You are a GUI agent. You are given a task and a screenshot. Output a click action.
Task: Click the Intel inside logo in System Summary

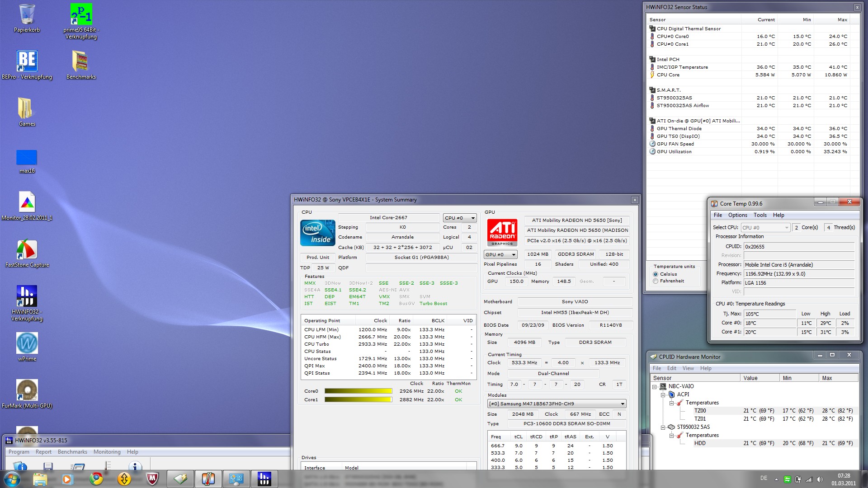click(x=318, y=233)
